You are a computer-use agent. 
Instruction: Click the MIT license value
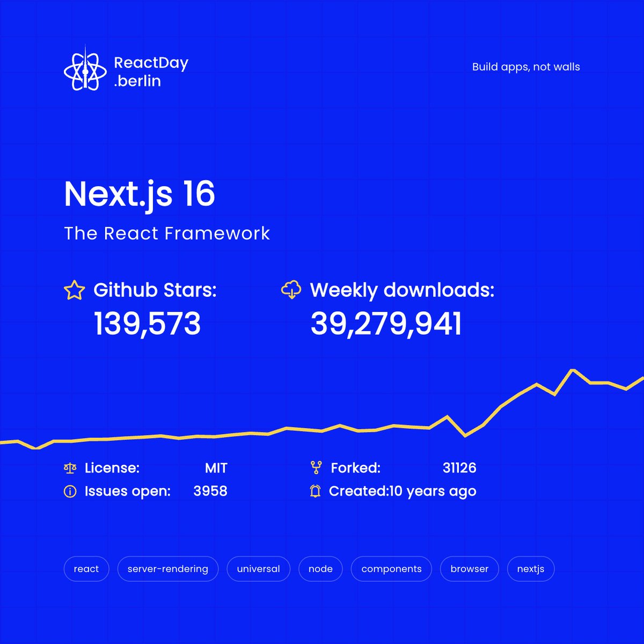coord(216,468)
